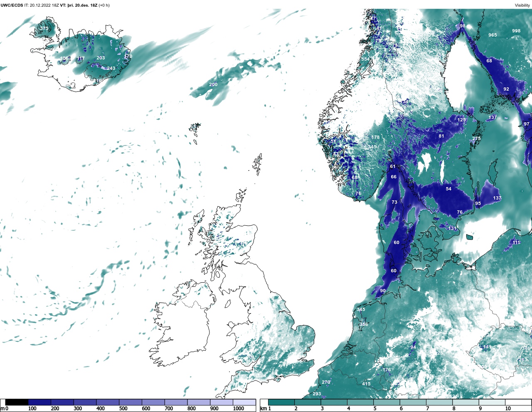Viewport: 532px width, 412px height.
Task: Click the '200' map value over the ocean
Action: [x=213, y=84]
